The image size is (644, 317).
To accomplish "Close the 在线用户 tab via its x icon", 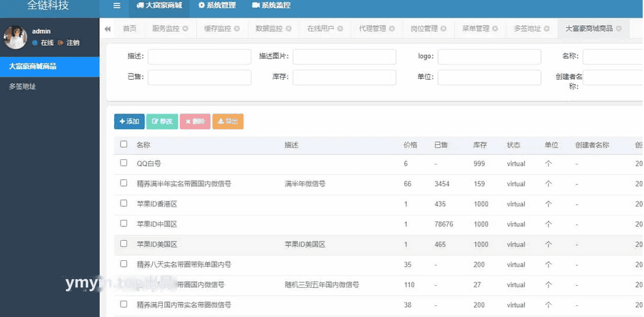I will [x=340, y=29].
